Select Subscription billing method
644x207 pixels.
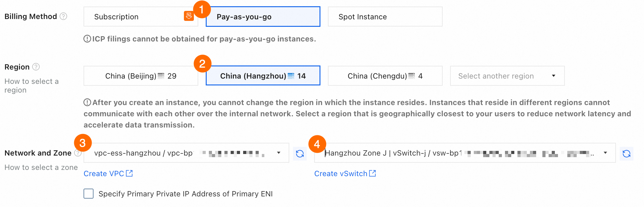(x=134, y=17)
